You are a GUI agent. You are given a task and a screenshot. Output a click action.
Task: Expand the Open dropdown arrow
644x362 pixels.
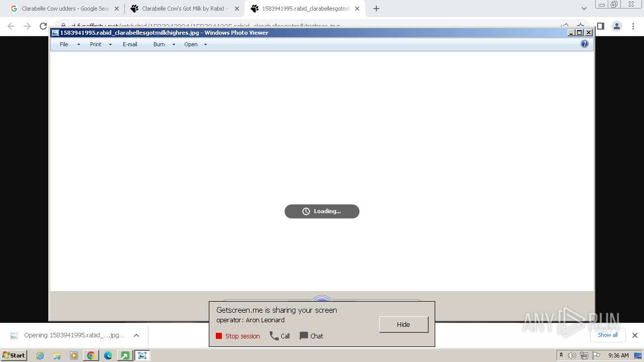coord(205,44)
